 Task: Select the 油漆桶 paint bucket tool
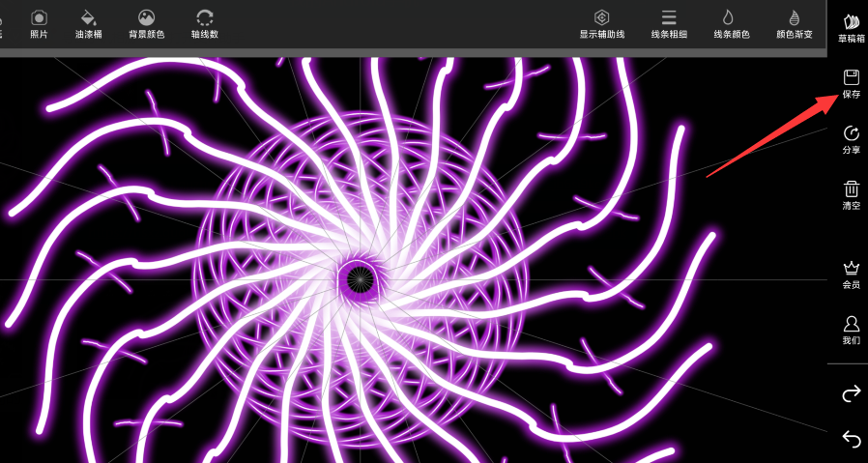tap(89, 24)
